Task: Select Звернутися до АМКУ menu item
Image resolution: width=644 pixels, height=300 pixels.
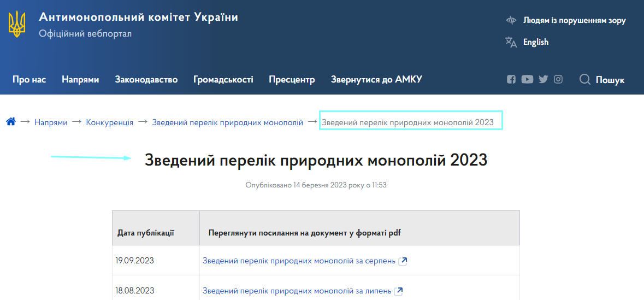Action: [376, 79]
